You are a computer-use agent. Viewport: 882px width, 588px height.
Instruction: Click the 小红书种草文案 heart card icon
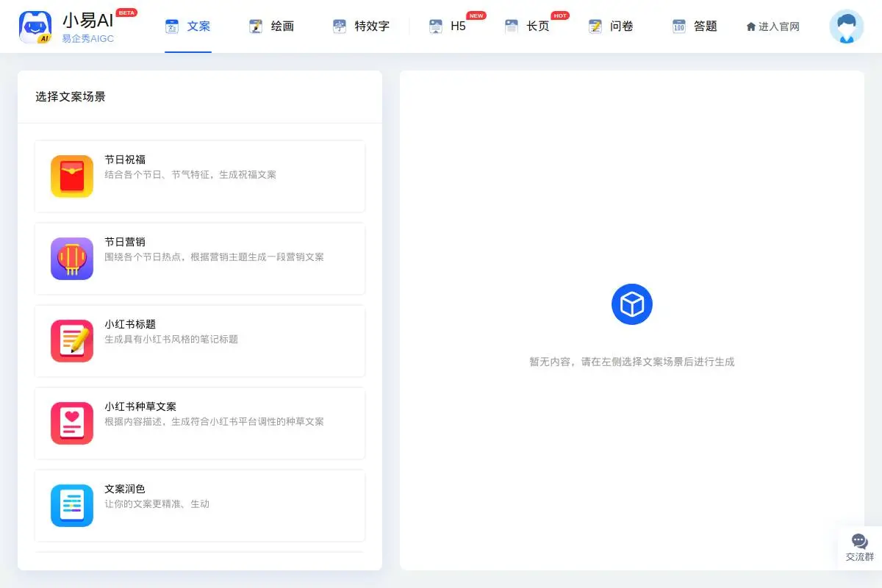72,423
